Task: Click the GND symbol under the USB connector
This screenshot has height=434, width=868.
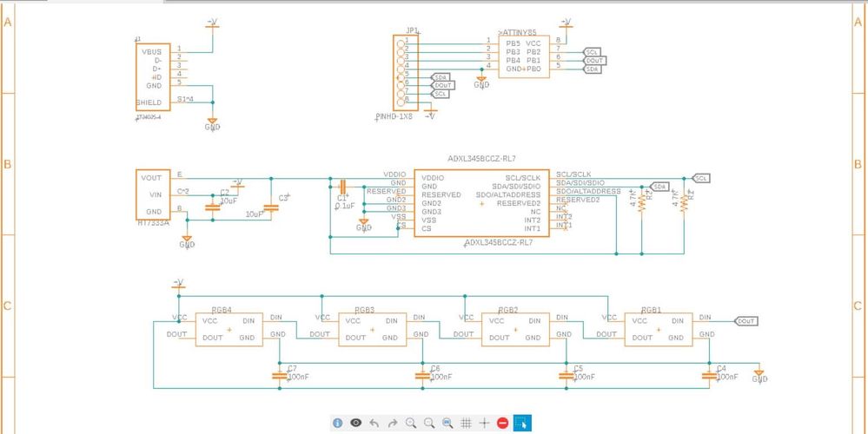Action: coord(212,124)
